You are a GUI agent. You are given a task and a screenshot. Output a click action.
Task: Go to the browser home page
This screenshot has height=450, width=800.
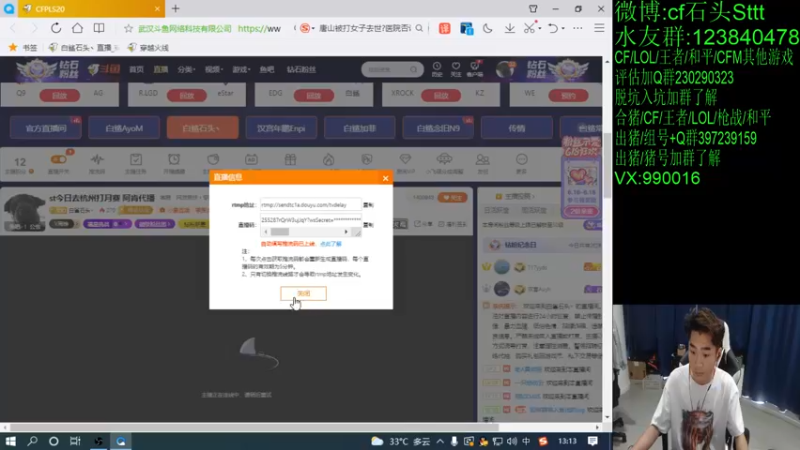pyautogui.click(x=77, y=28)
